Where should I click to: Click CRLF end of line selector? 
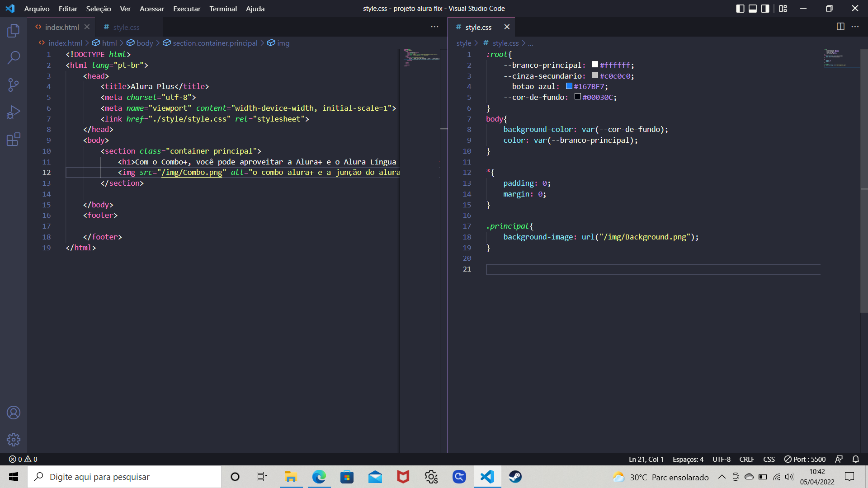(747, 459)
